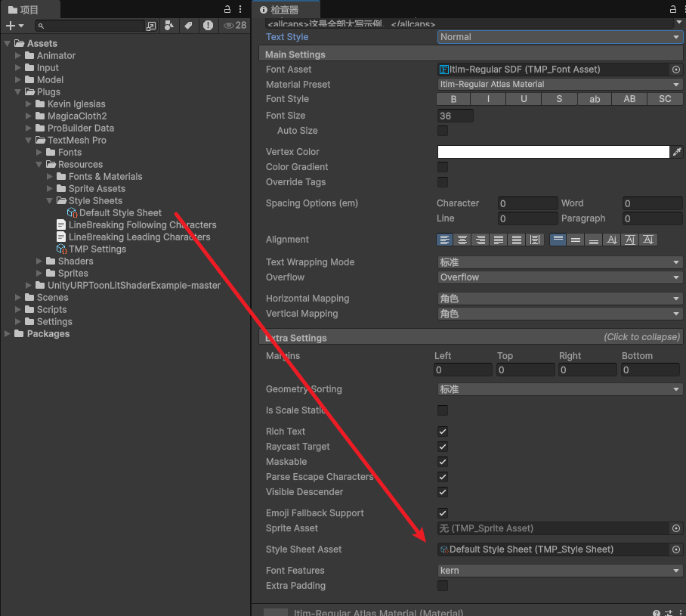Enable bold font style with the B icon
This screenshot has height=616, width=686.
(x=452, y=98)
